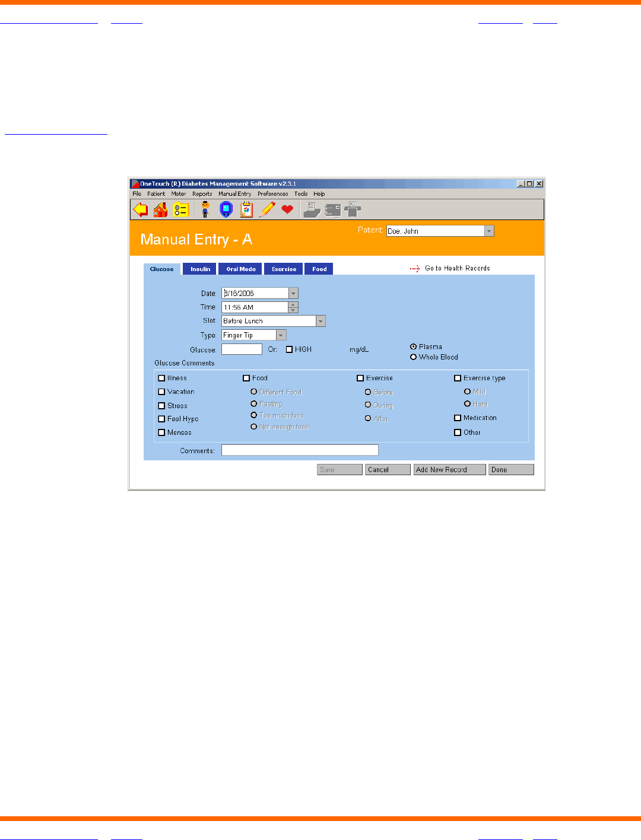Select the During exercise radio option
Image resolution: width=641 pixels, height=840 pixels.
pos(368,405)
